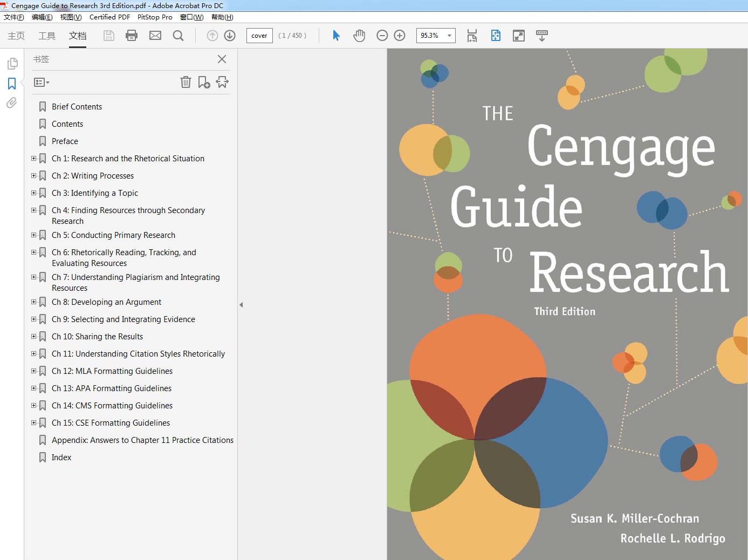Expand Ch 5 Conducting Primary Research
748x560 pixels.
(x=33, y=235)
